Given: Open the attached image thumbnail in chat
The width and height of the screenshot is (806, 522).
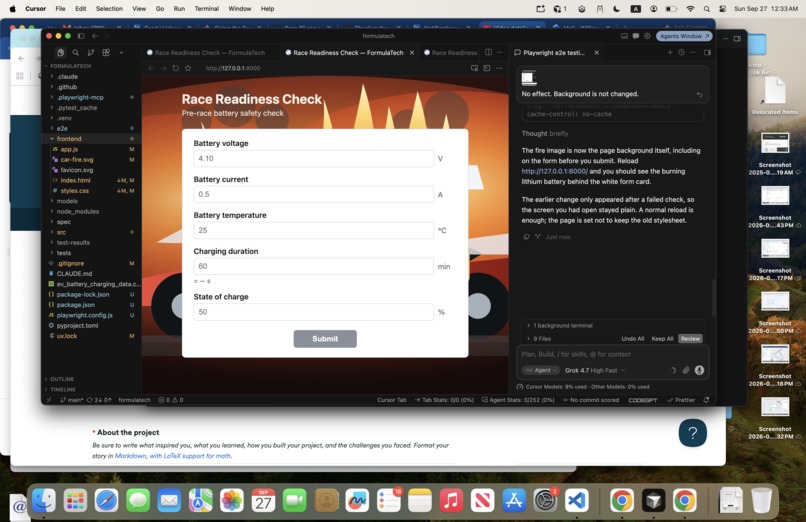Looking at the screenshot, I should pyautogui.click(x=529, y=78).
